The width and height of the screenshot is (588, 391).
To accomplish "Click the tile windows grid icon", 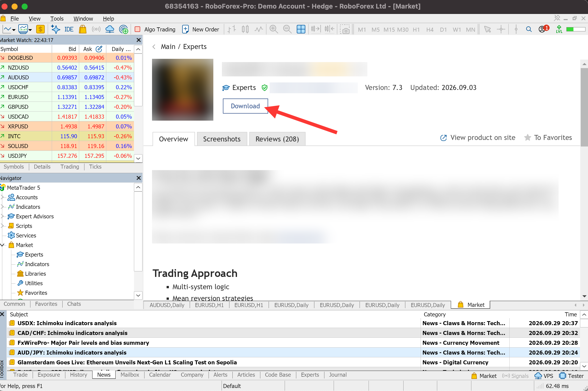I will click(301, 29).
